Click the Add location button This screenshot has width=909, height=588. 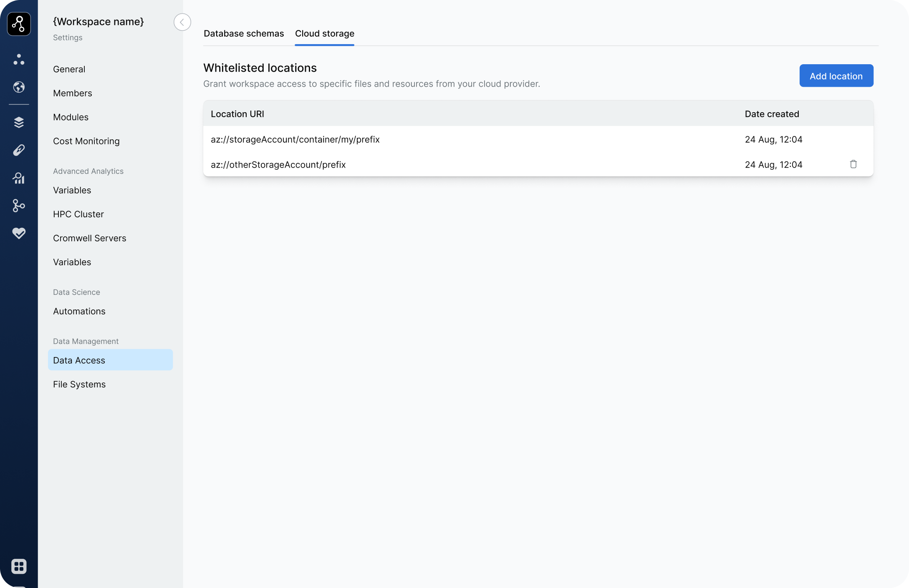tap(836, 76)
